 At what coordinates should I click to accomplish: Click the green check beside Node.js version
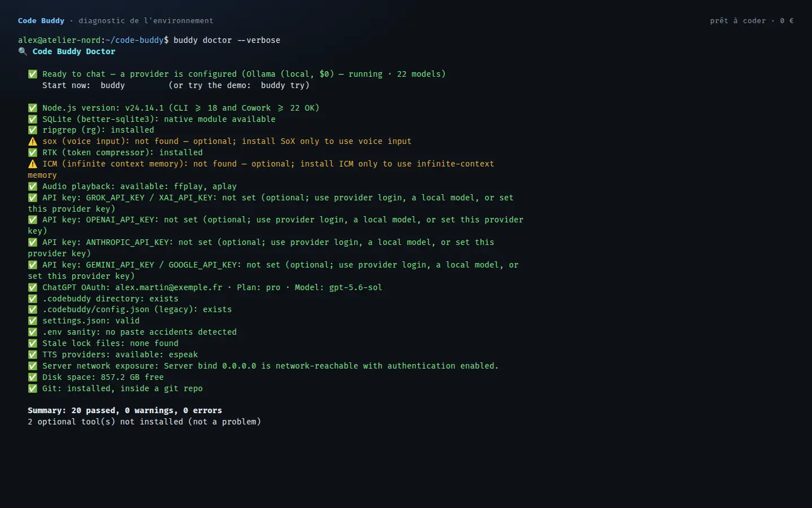coord(33,108)
